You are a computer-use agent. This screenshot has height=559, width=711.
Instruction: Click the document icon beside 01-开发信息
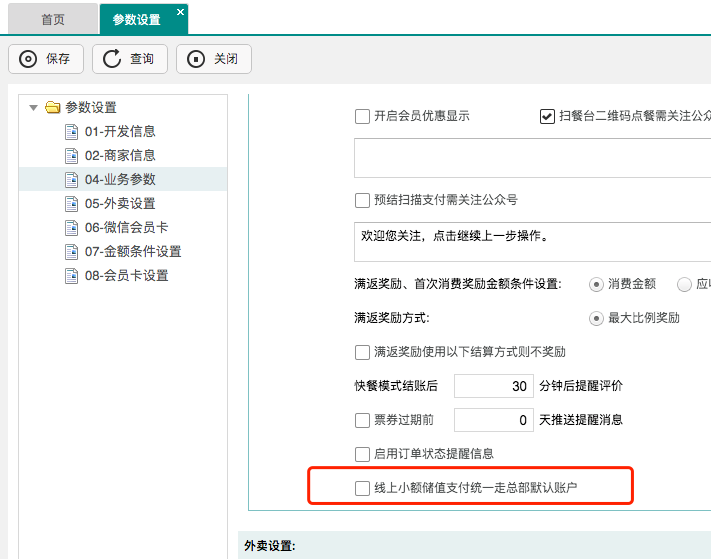pyautogui.click(x=71, y=132)
